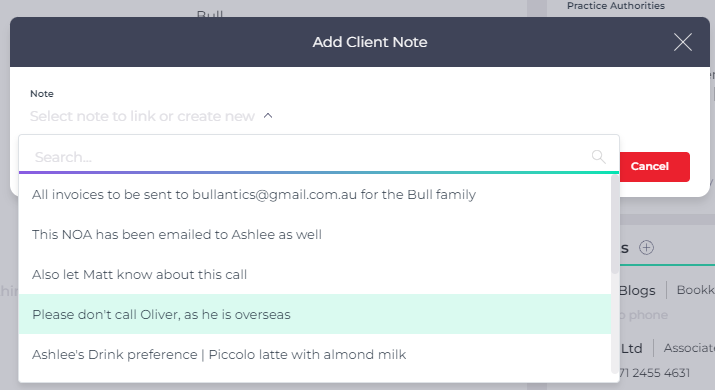
Task: Click the Bookk label beside Blogs
Action: (x=695, y=290)
